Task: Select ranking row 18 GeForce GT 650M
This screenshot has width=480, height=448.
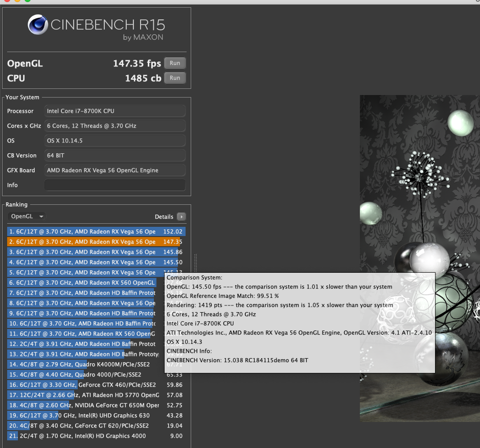Action: coord(96,405)
